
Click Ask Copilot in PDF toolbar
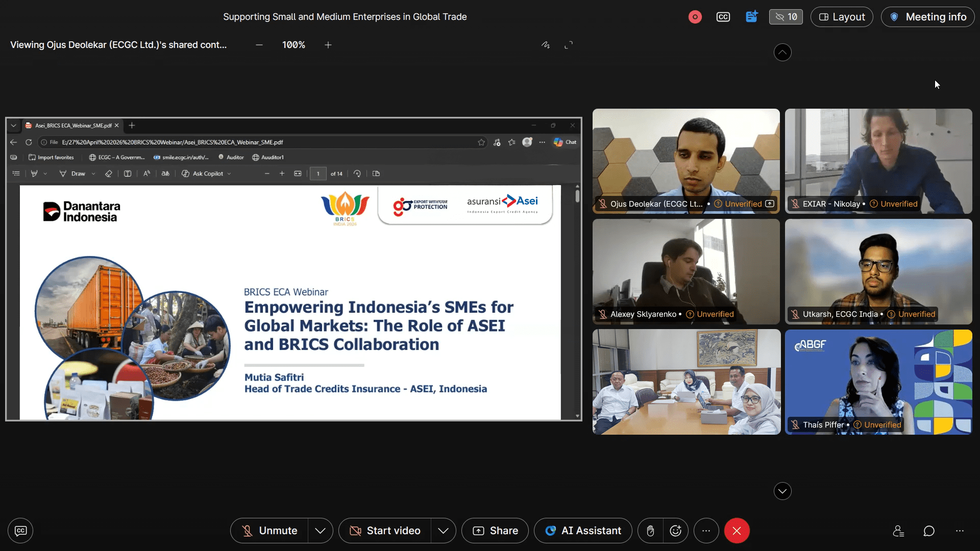coord(203,173)
